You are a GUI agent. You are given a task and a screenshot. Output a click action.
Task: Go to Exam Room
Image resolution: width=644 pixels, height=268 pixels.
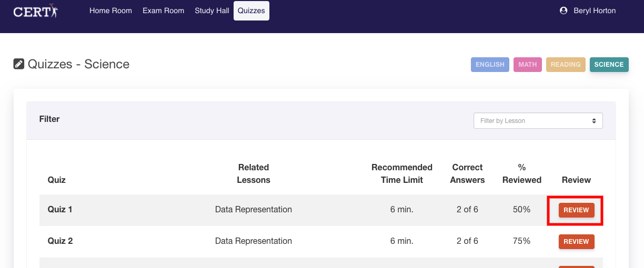163,11
